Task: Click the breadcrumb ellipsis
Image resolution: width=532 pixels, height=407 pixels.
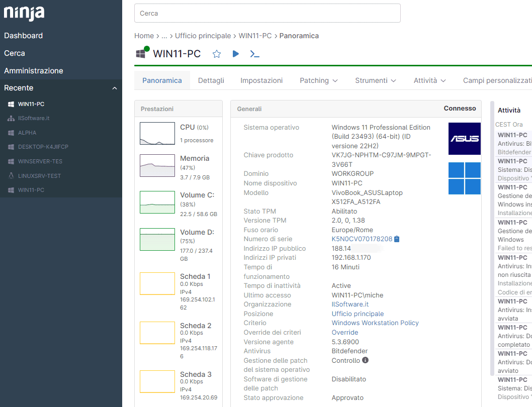Action: point(164,36)
